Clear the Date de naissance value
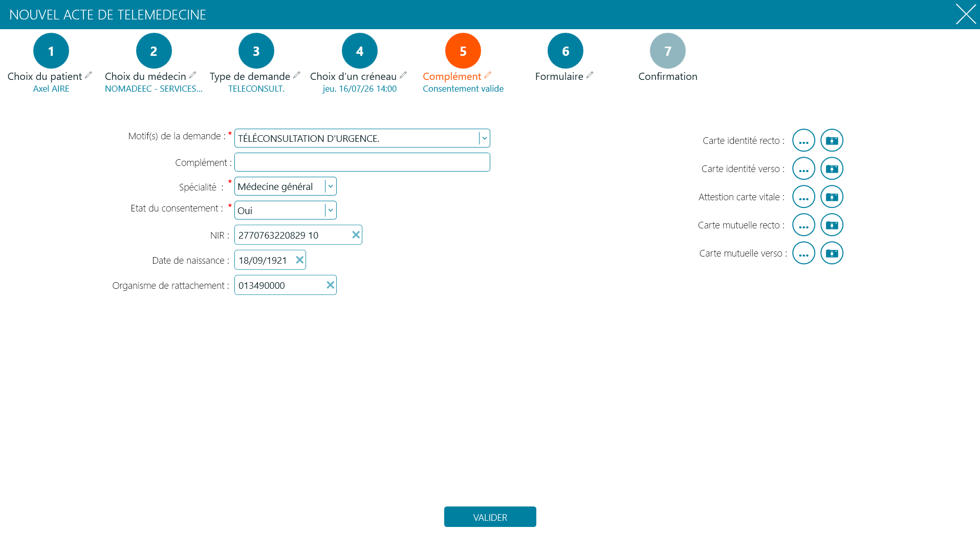The height and width of the screenshot is (550, 980). (x=300, y=260)
